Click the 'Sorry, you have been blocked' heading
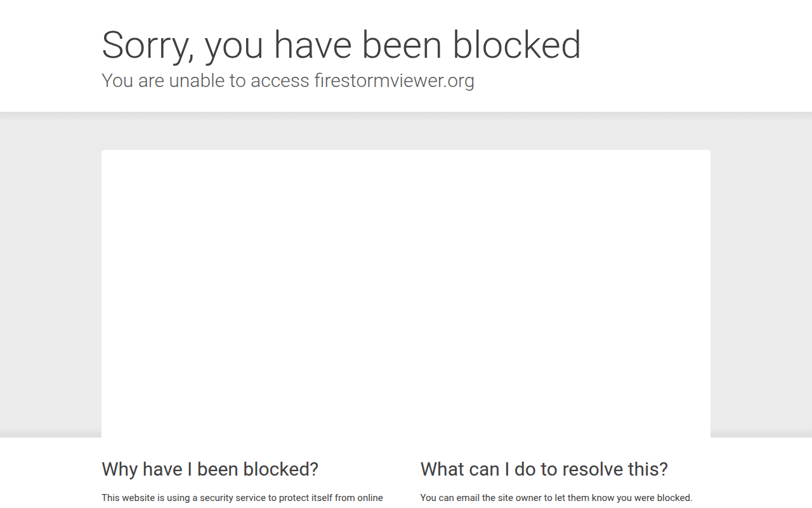Viewport: 812px width, 508px height. pyautogui.click(x=341, y=46)
